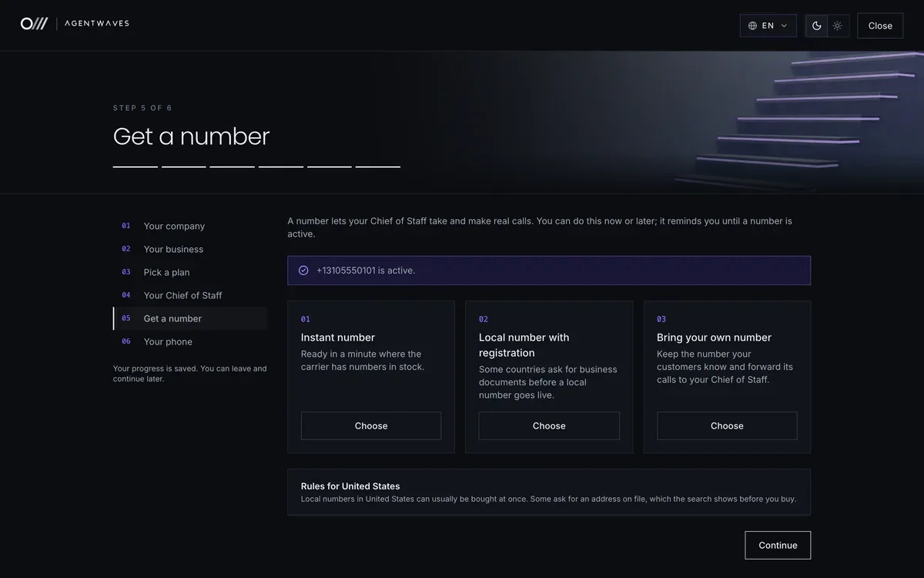The height and width of the screenshot is (578, 924).
Task: Go to step 01 Your company
Action: coord(189,226)
